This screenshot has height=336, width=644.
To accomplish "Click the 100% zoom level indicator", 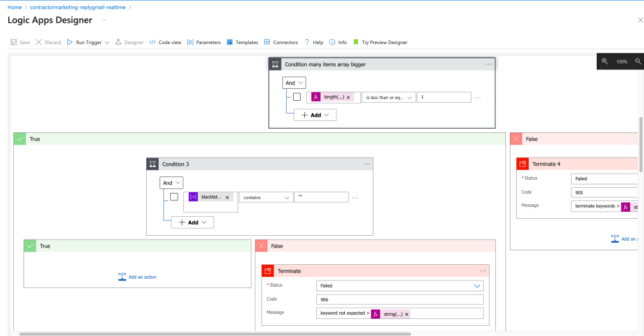I will click(x=621, y=62).
